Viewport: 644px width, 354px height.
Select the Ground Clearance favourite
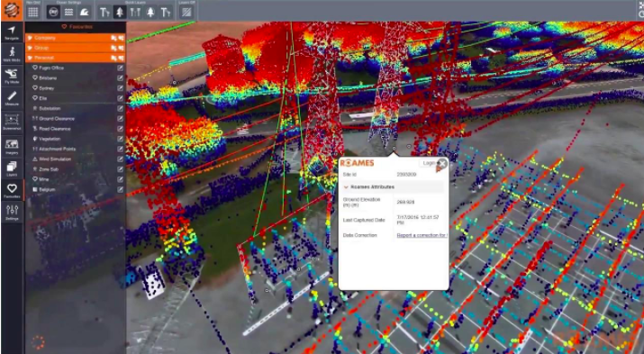57,119
